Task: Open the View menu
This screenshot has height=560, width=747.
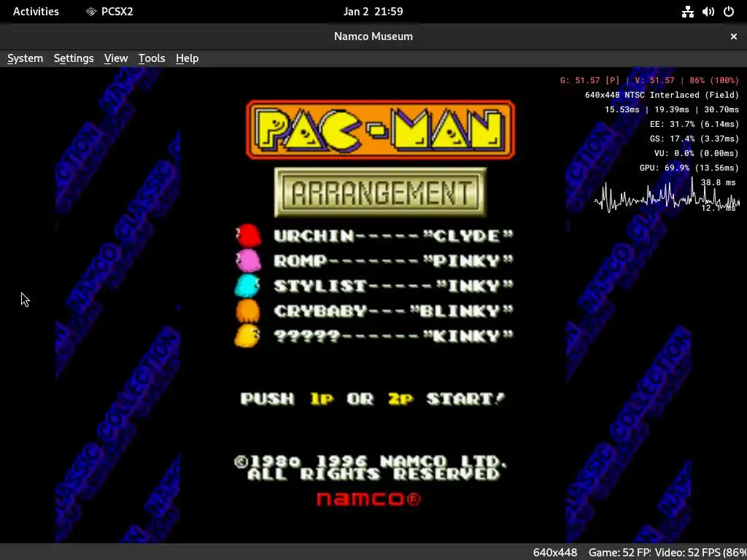Action: [x=116, y=58]
